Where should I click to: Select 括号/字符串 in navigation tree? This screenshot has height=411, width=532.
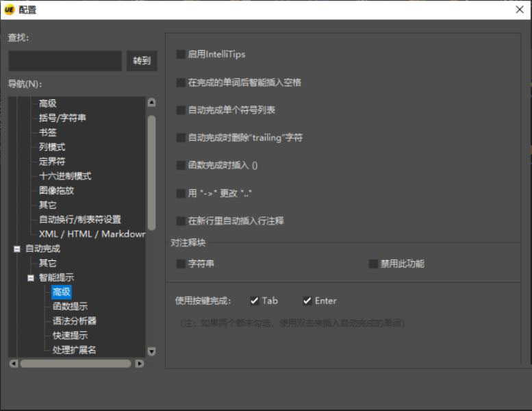62,118
